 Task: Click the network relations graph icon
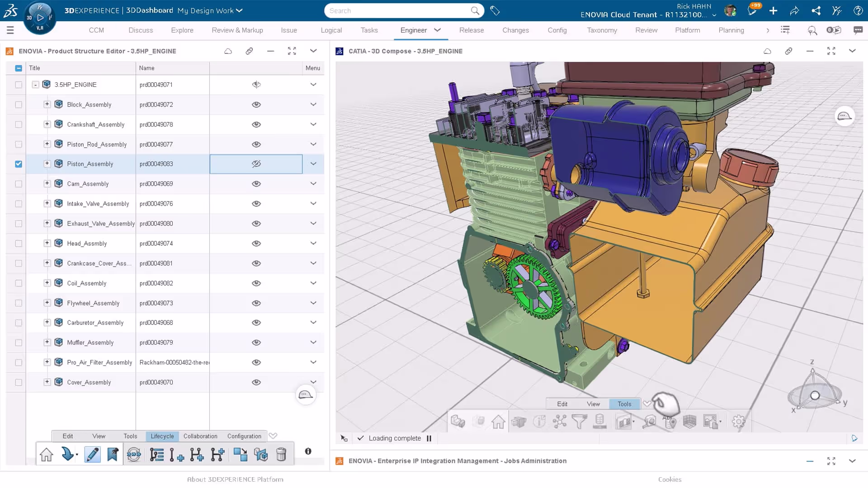(559, 422)
